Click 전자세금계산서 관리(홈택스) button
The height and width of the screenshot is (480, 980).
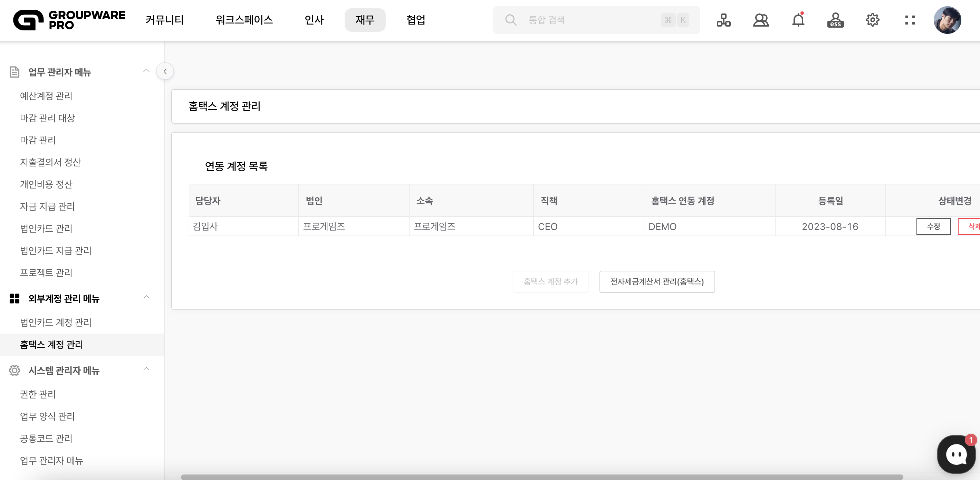(x=657, y=281)
